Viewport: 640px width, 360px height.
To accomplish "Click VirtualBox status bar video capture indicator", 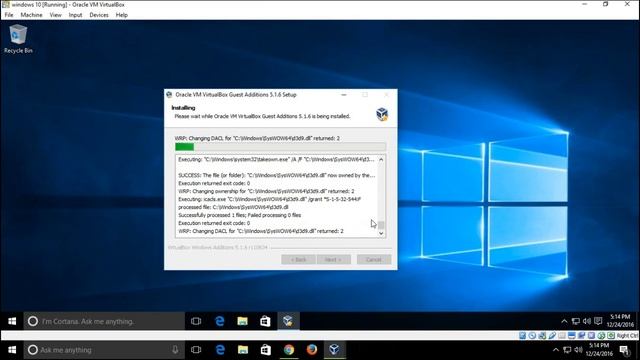I will [582, 336].
